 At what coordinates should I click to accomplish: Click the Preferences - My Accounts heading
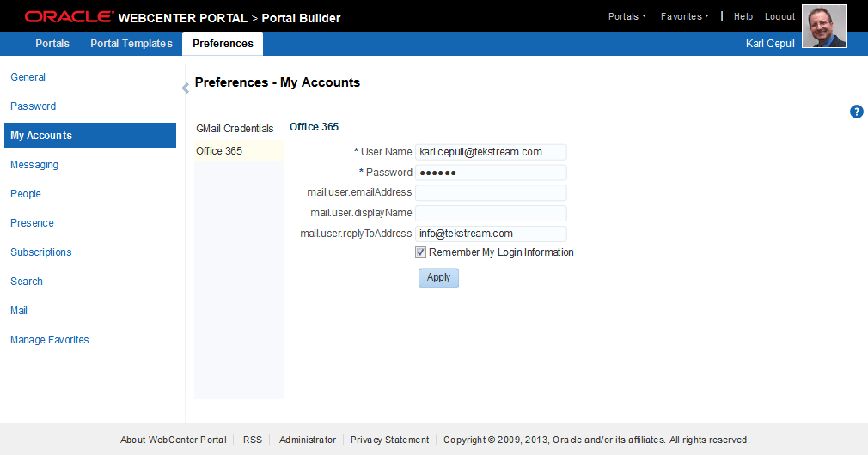(278, 82)
